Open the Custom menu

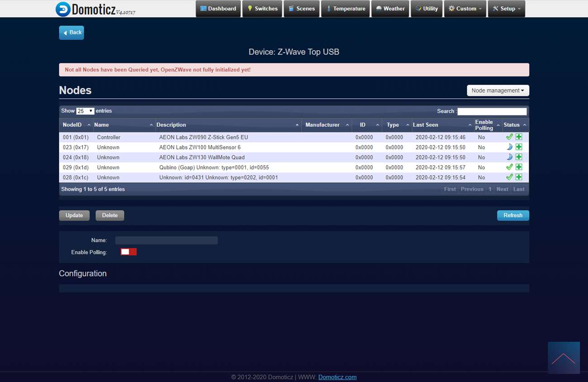(465, 9)
